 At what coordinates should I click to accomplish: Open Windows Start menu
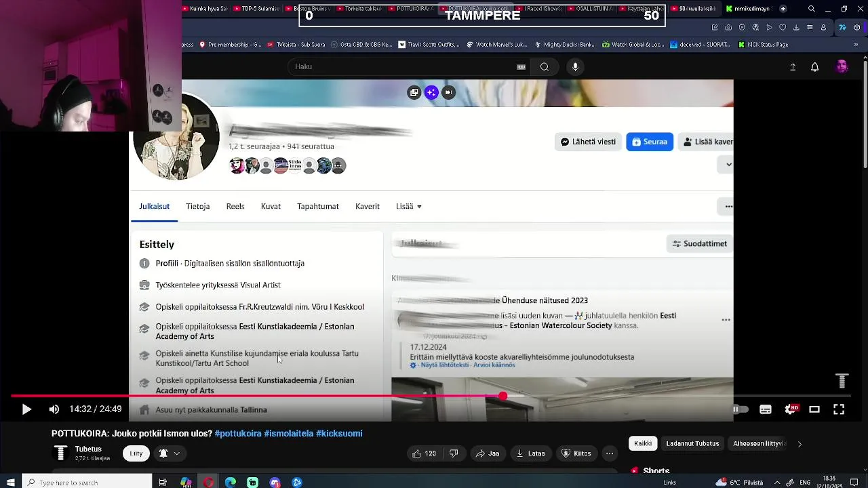click(x=11, y=483)
